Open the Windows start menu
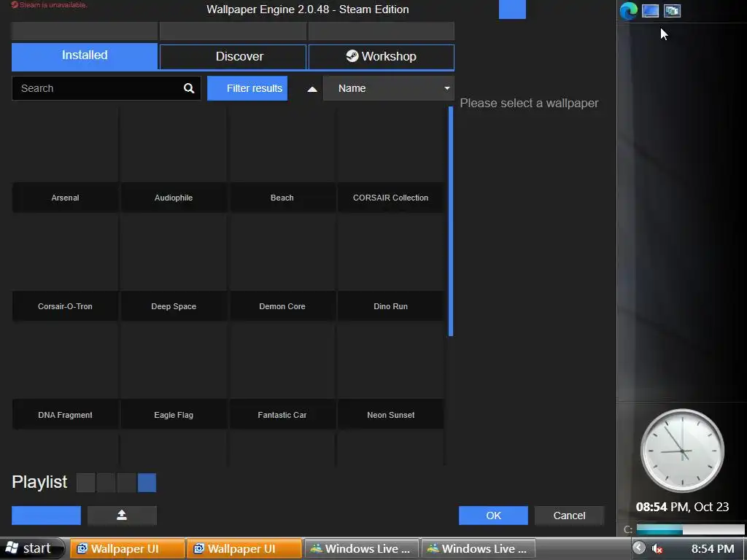The height and width of the screenshot is (560, 747). point(31,548)
